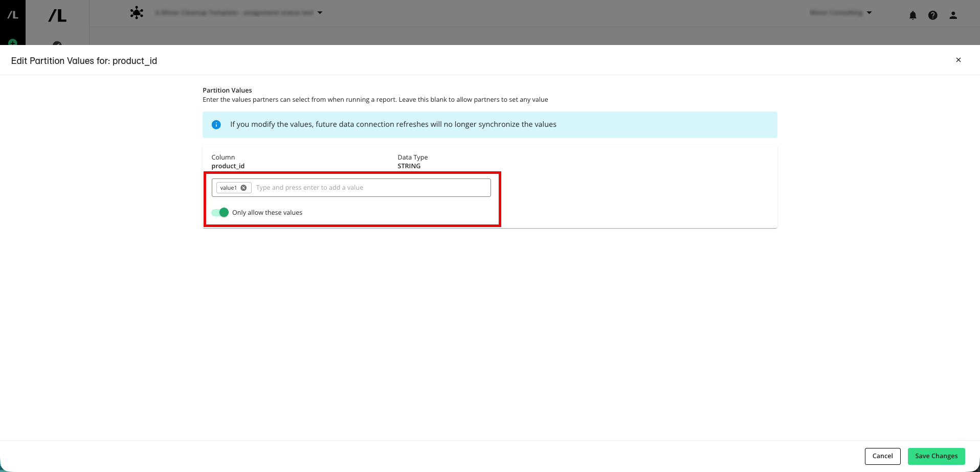Toggle Only allow these values switch
Viewport: 980px width, 472px height.
[220, 212]
